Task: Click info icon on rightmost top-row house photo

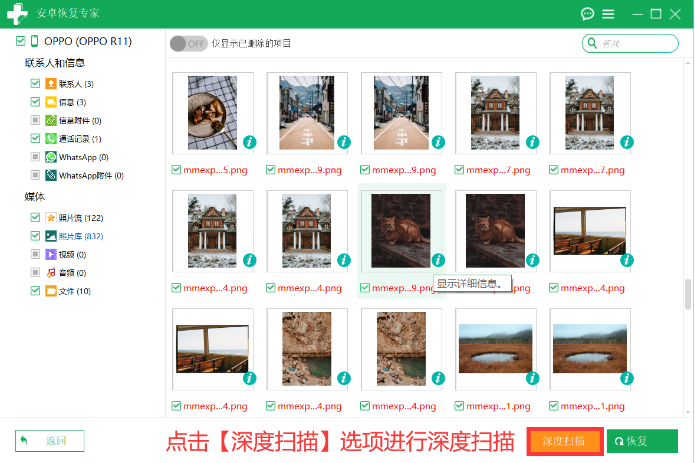Action: coord(627,142)
